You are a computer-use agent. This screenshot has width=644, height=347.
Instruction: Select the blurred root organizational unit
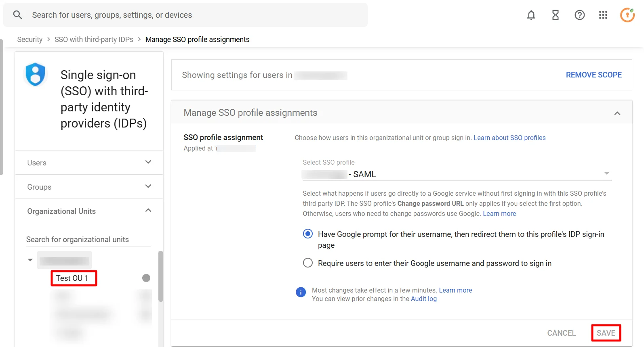[x=65, y=260]
